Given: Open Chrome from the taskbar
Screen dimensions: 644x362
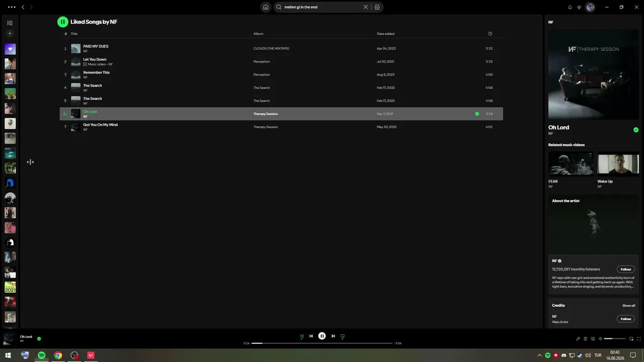Looking at the screenshot, I should pyautogui.click(x=58, y=355).
